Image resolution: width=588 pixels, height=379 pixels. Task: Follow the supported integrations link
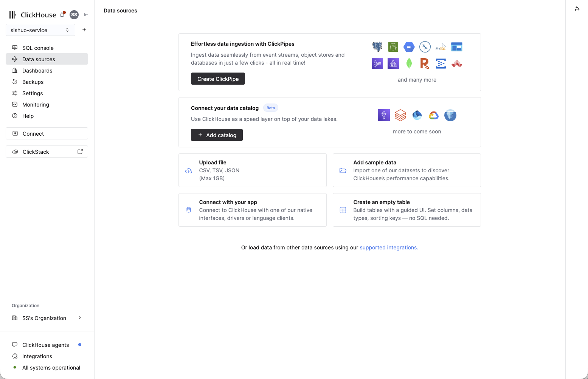click(x=389, y=248)
